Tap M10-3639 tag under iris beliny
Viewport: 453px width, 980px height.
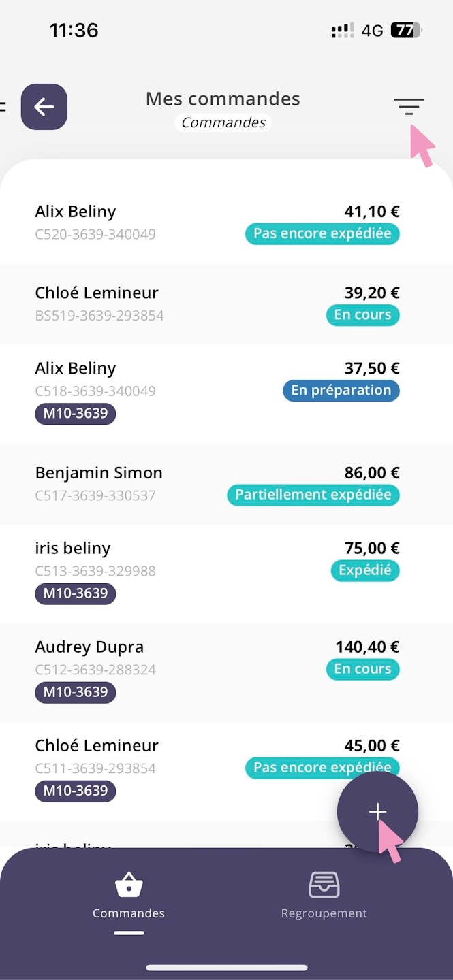[76, 593]
